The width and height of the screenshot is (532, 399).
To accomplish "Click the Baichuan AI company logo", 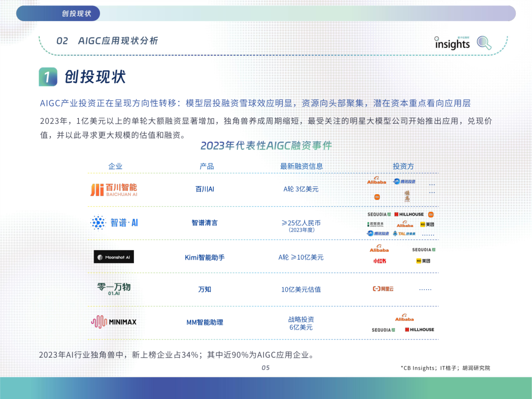I will click(114, 190).
